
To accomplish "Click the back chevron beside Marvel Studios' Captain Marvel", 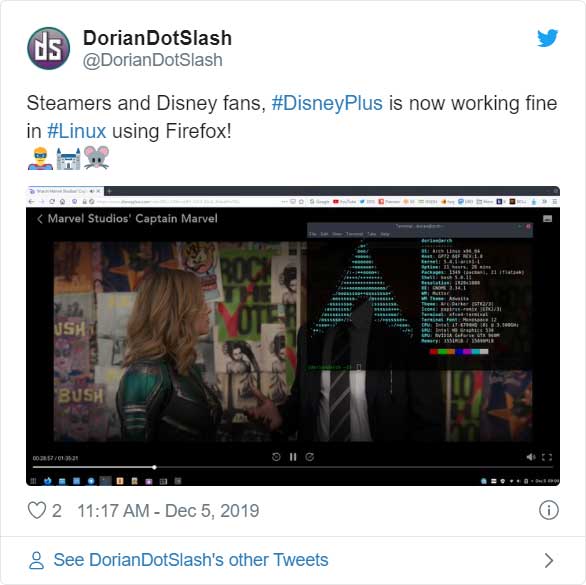I will pyautogui.click(x=40, y=219).
